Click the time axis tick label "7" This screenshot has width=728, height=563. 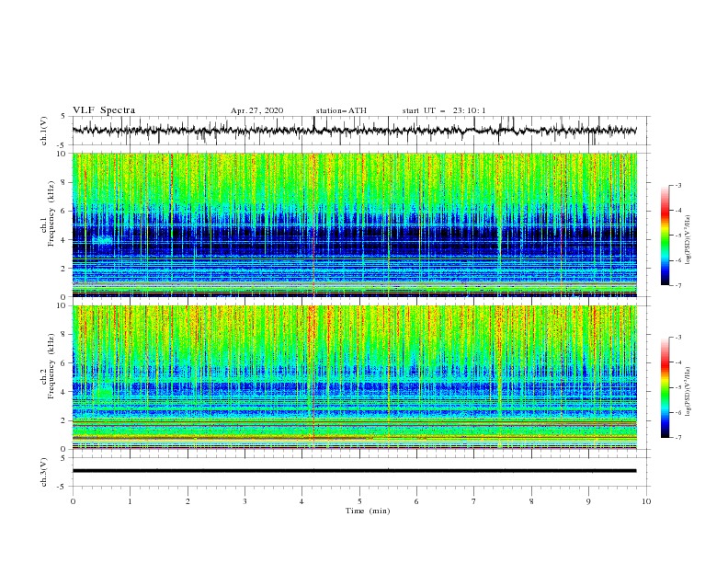point(474,501)
